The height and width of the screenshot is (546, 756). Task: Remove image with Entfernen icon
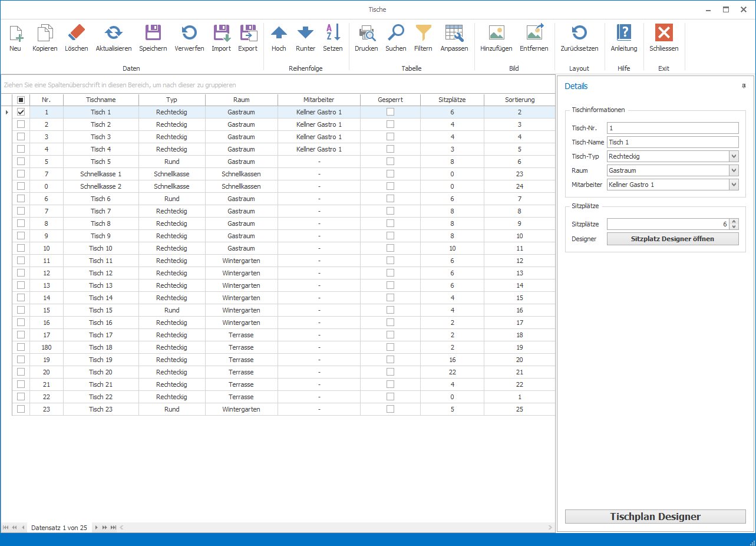pyautogui.click(x=534, y=34)
